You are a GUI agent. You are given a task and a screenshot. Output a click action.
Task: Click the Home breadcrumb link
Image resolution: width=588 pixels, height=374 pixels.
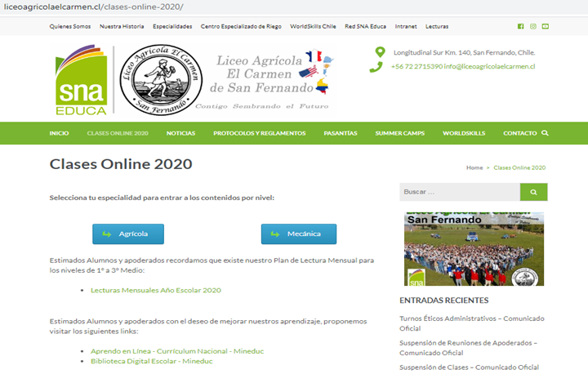tap(474, 167)
